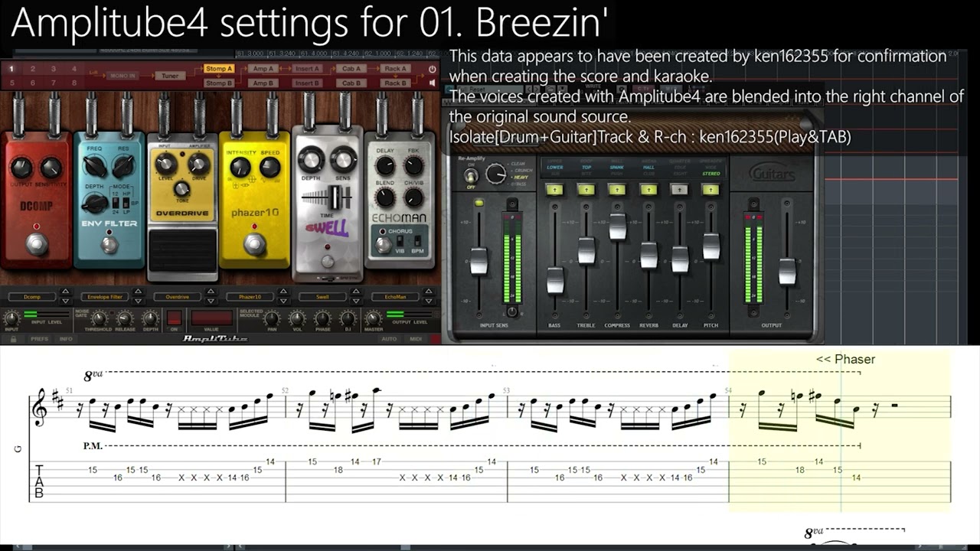Click the EchoMan BLEND knob
The image size is (980, 551).
[x=385, y=197]
